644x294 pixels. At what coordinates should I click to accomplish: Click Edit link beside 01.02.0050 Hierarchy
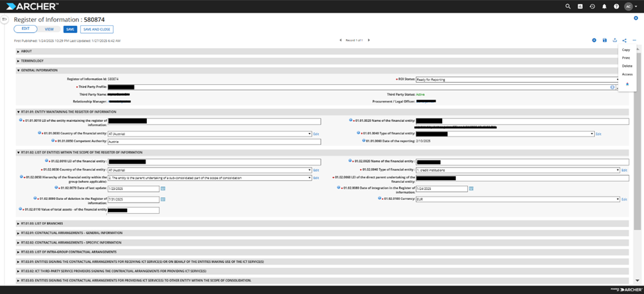pos(316,178)
